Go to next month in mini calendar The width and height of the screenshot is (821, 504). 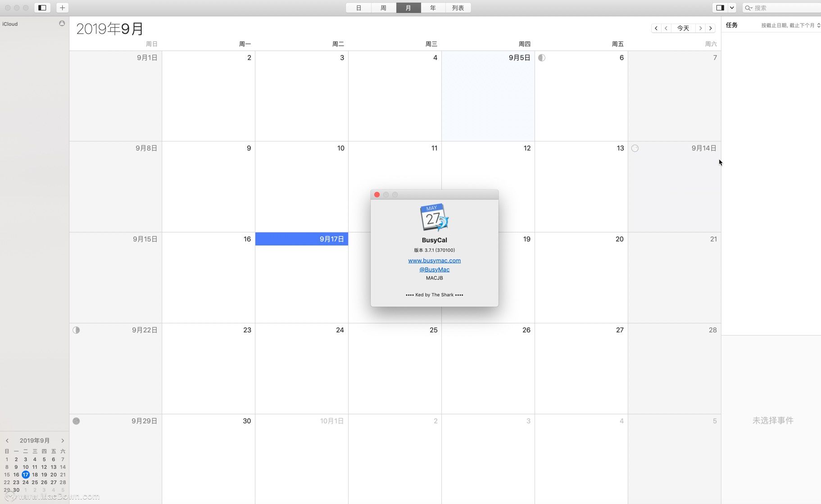pos(63,440)
